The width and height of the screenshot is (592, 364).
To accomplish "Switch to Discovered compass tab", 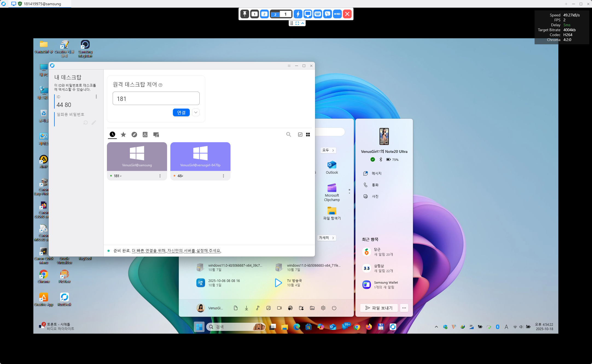I will pos(134,135).
